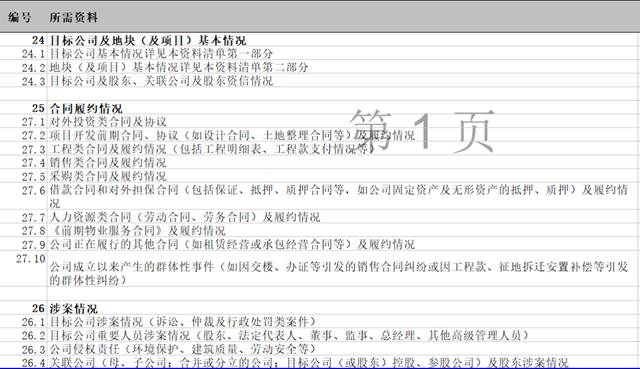Screen dimensions: 640x369
Task: Select the number cell 24
Action: click(38, 40)
